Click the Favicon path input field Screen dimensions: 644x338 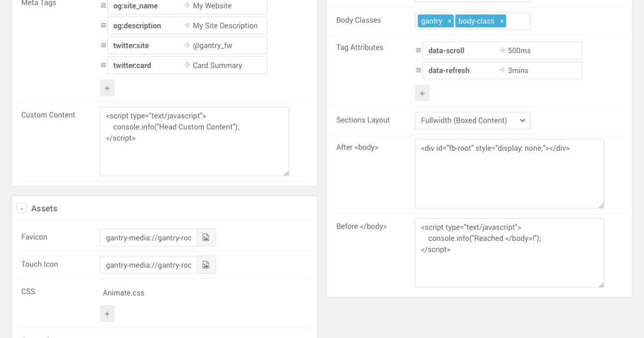pyautogui.click(x=148, y=237)
